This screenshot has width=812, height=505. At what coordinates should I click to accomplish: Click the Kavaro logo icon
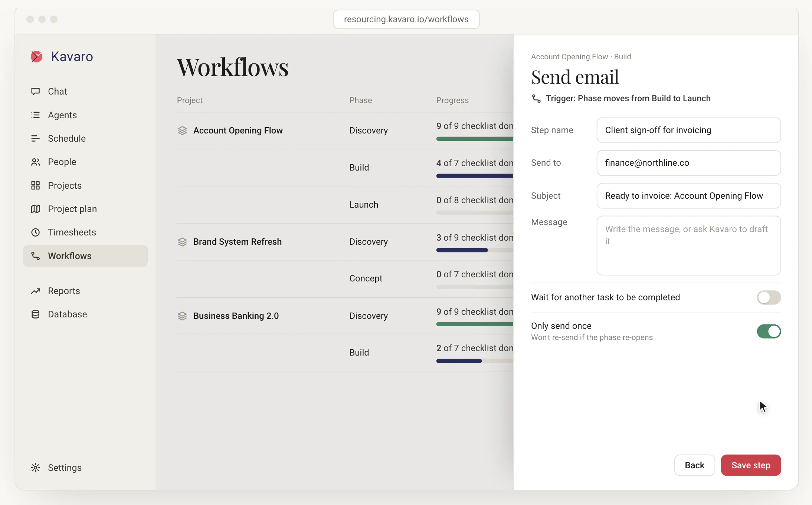tap(36, 57)
